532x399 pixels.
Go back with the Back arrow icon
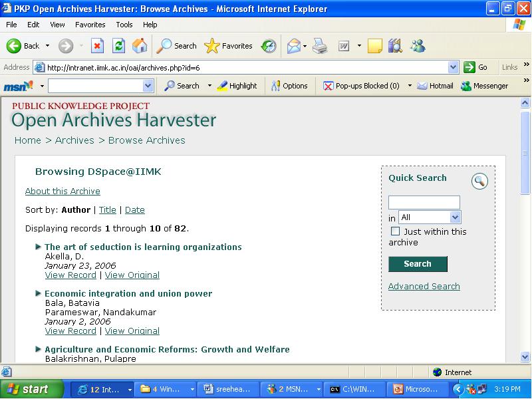point(13,46)
